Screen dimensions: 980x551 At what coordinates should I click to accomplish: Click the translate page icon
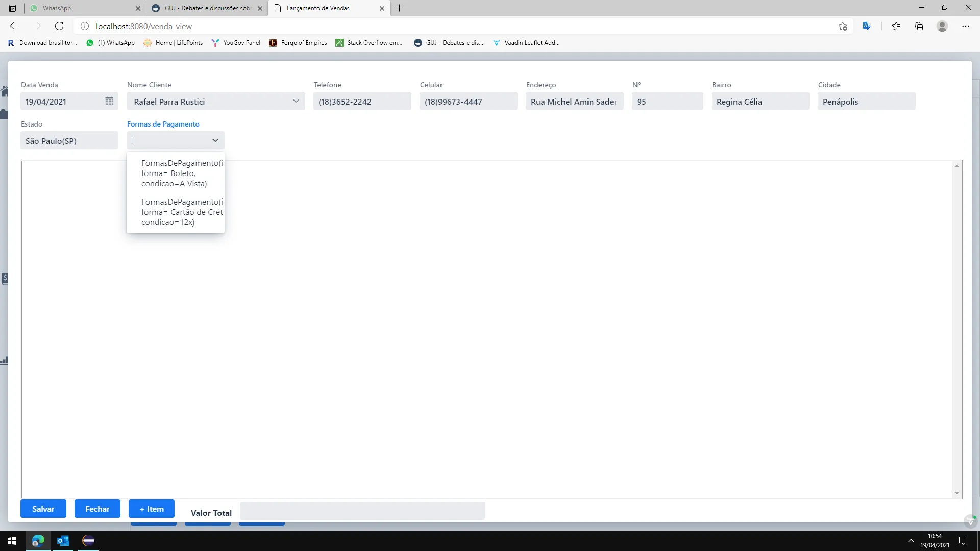point(867,26)
